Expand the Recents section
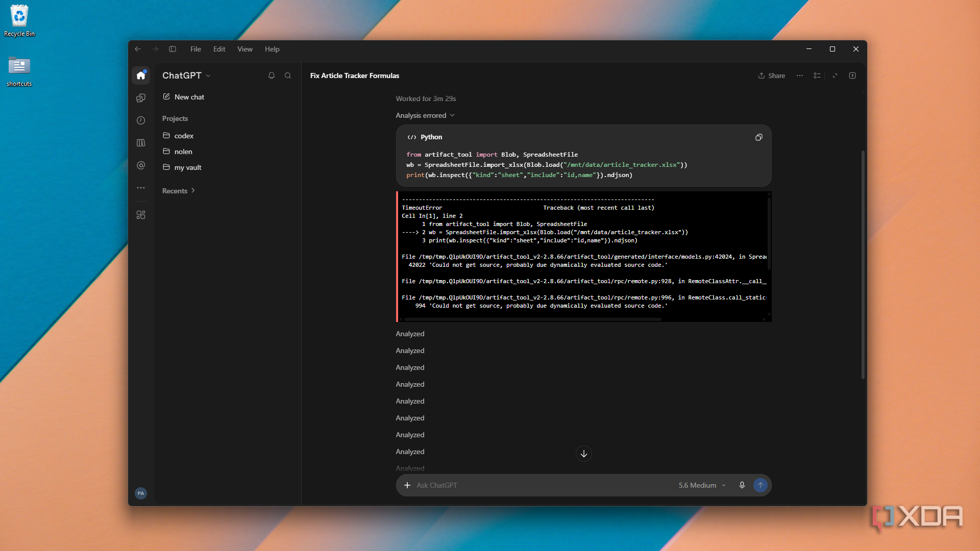Screen dimensions: 980x551 click(x=179, y=191)
